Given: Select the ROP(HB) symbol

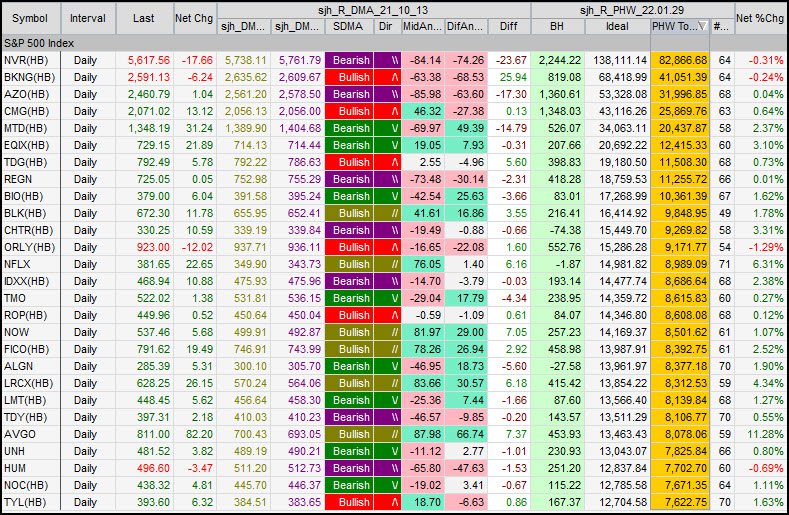Looking at the screenshot, I should pos(26,315).
